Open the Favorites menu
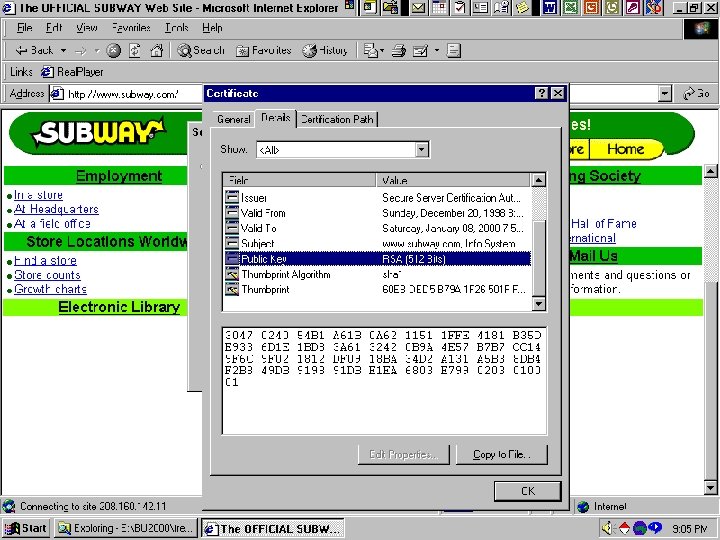Image resolution: width=720 pixels, height=540 pixels. click(x=131, y=28)
